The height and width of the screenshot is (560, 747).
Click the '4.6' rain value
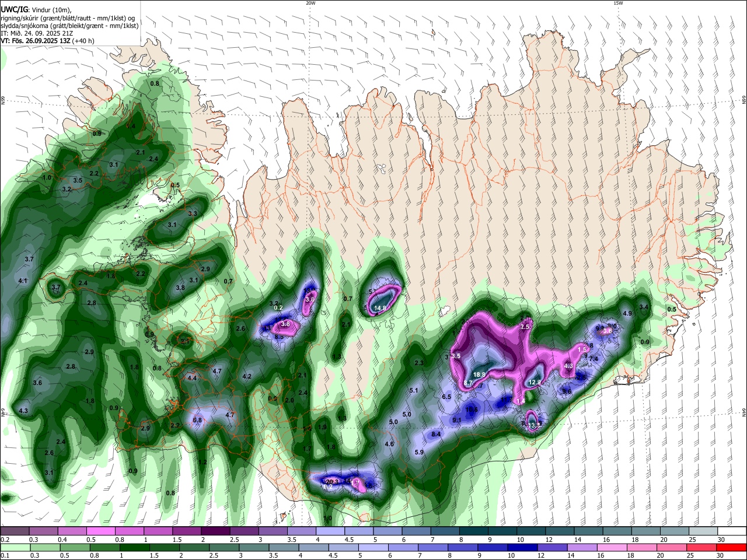[390, 444]
